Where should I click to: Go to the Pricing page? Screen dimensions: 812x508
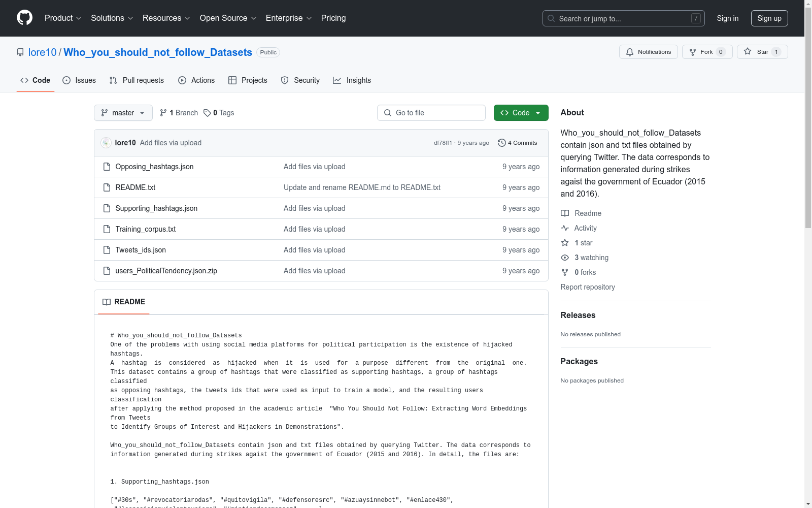(333, 18)
